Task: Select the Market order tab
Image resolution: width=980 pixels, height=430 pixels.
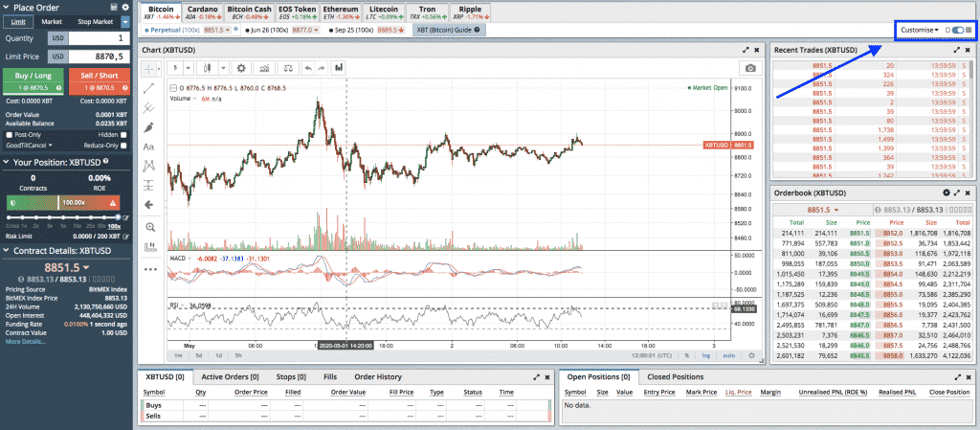Action: (52, 22)
